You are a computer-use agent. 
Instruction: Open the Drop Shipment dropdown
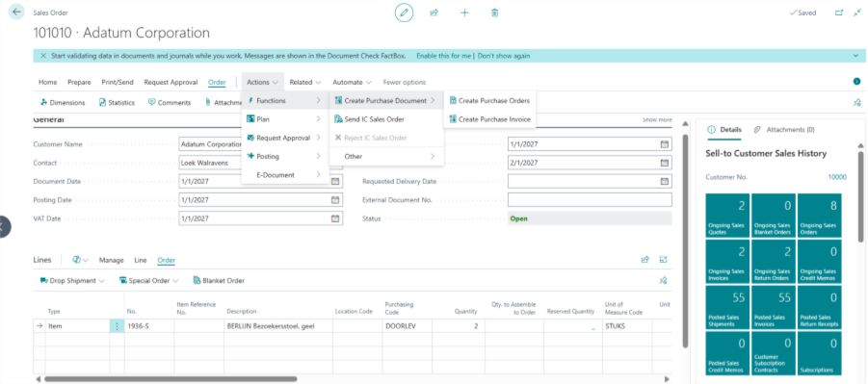[x=72, y=280]
